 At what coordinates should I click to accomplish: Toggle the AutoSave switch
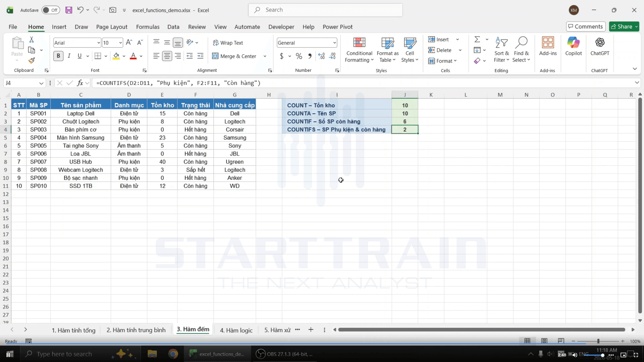click(x=51, y=10)
